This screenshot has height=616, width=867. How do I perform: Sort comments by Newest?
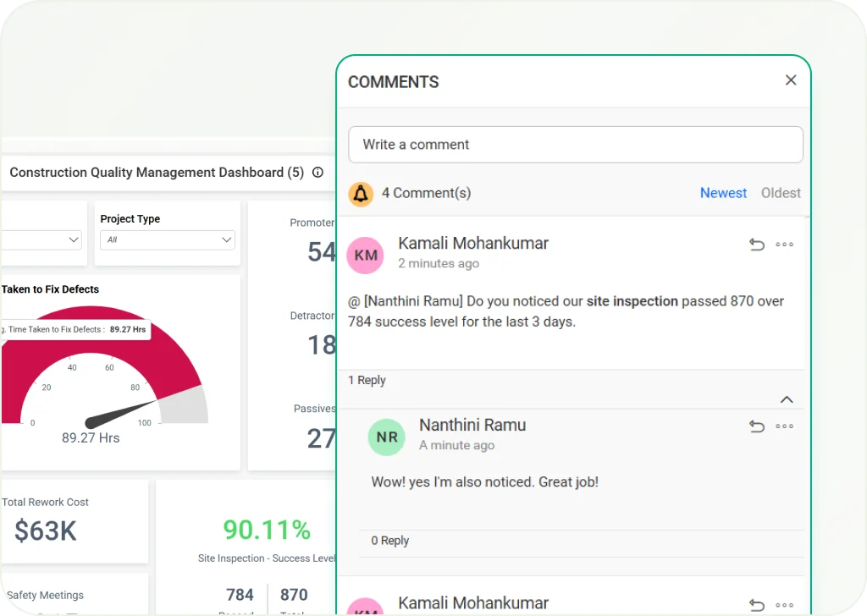pyautogui.click(x=723, y=193)
